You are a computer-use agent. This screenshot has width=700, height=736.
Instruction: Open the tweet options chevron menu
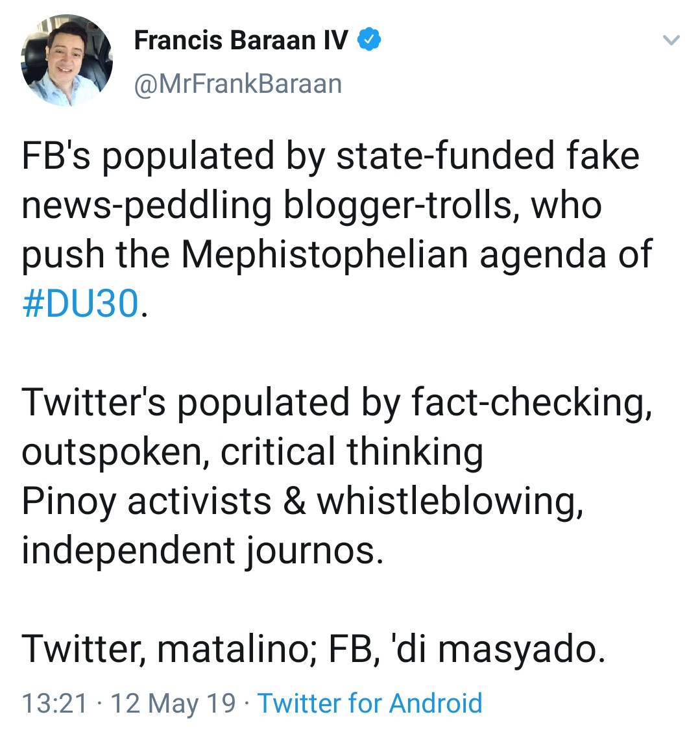[672, 41]
